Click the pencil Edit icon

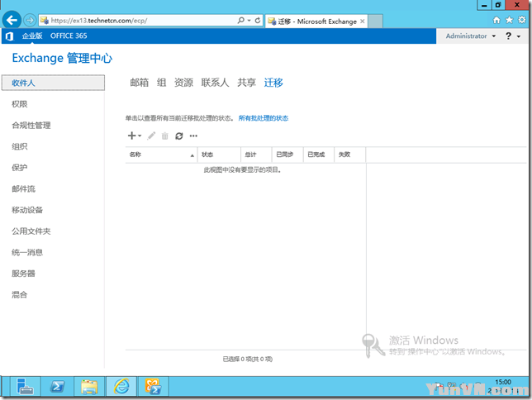tap(151, 136)
